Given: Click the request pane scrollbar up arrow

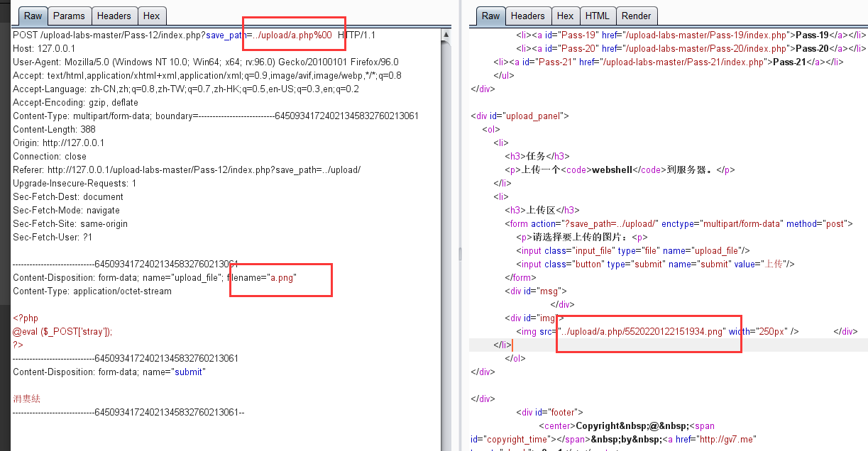Looking at the screenshot, I should 446,34.
